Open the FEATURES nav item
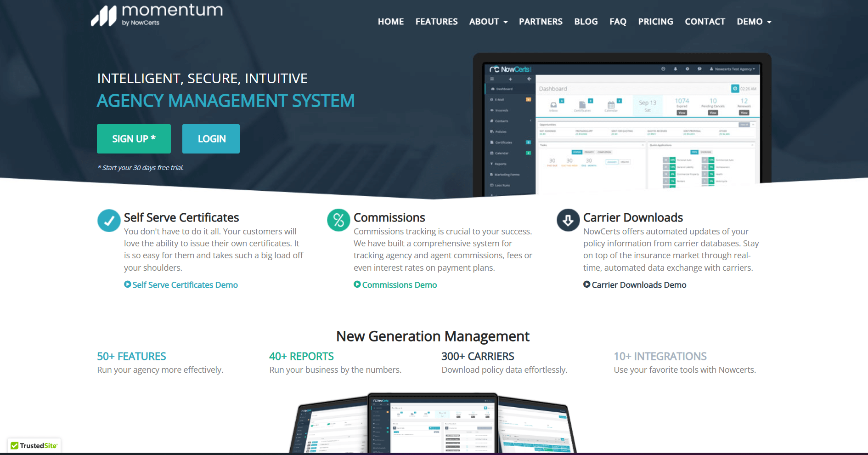The width and height of the screenshot is (868, 455). 436,22
